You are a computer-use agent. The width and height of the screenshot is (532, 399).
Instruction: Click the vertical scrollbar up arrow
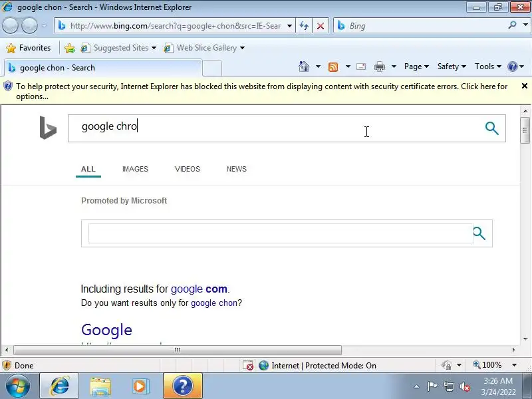(x=525, y=111)
